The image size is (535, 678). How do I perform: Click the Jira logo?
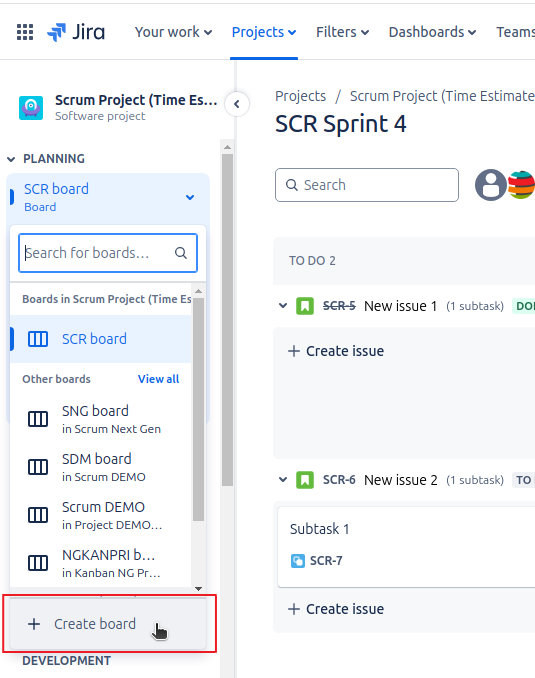tap(76, 32)
